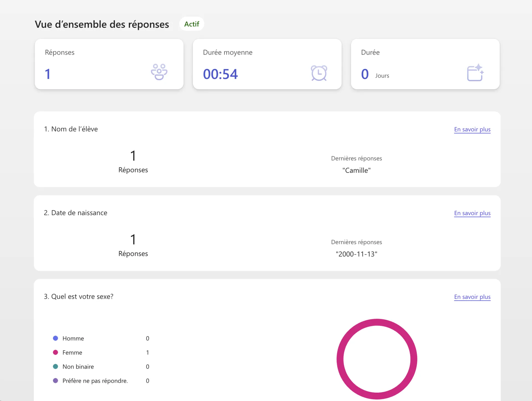Image resolution: width=532 pixels, height=401 pixels.
Task: Click the 00:54 average duration value
Action: (x=220, y=74)
